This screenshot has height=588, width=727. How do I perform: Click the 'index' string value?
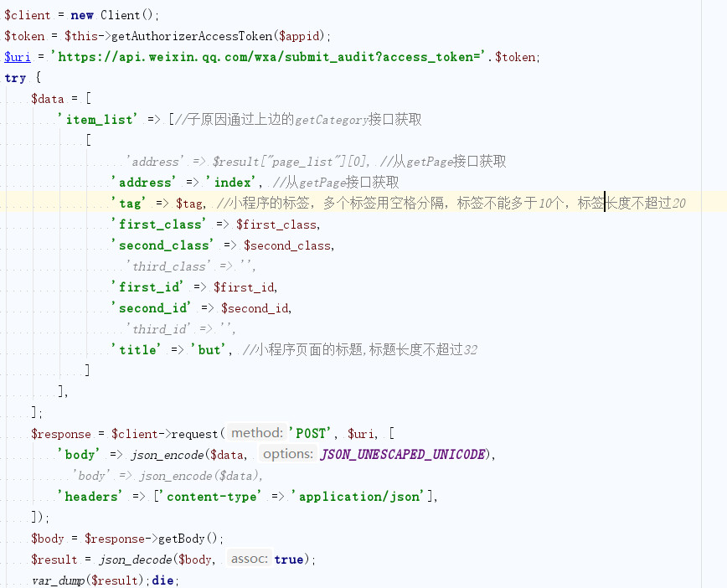click(x=233, y=183)
